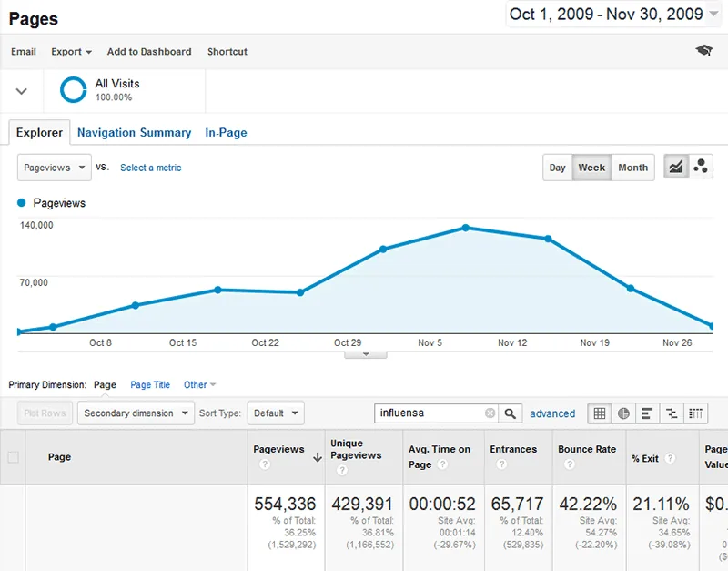This screenshot has height=571, width=728.
Task: Click the magnifier search button
Action: 511,413
